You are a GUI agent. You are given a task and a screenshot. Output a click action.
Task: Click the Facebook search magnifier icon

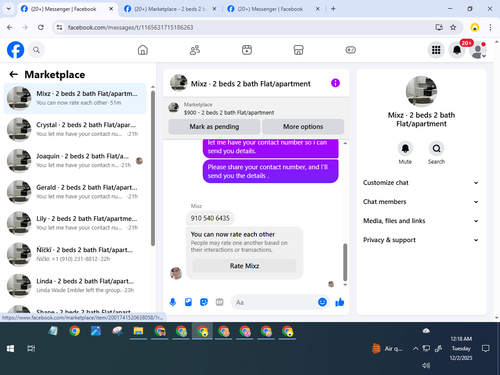(x=36, y=50)
